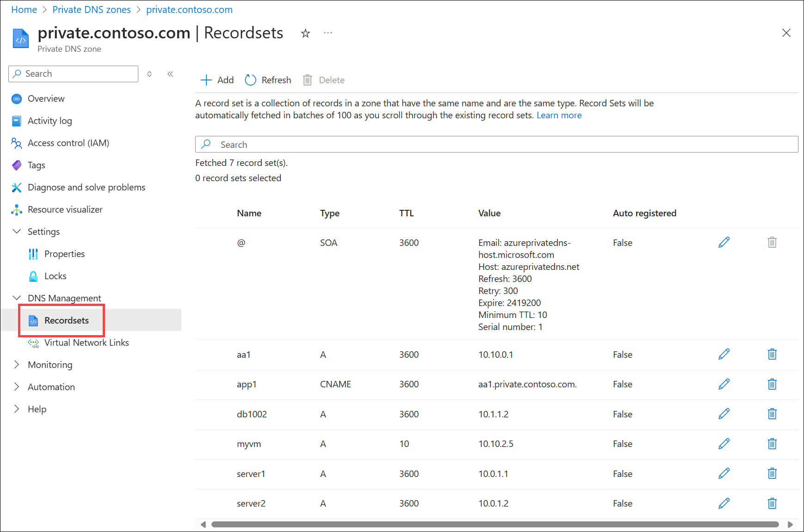
Task: Favorite this zone with the star icon
Action: (305, 33)
